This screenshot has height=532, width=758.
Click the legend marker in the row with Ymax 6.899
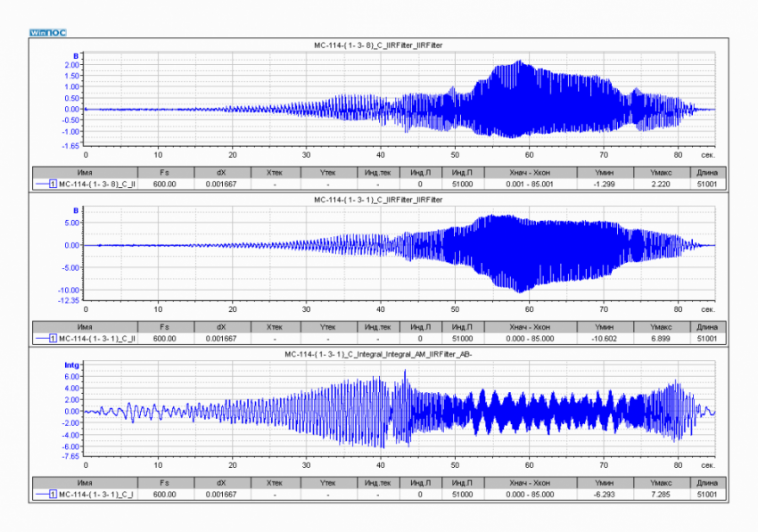[46, 339]
